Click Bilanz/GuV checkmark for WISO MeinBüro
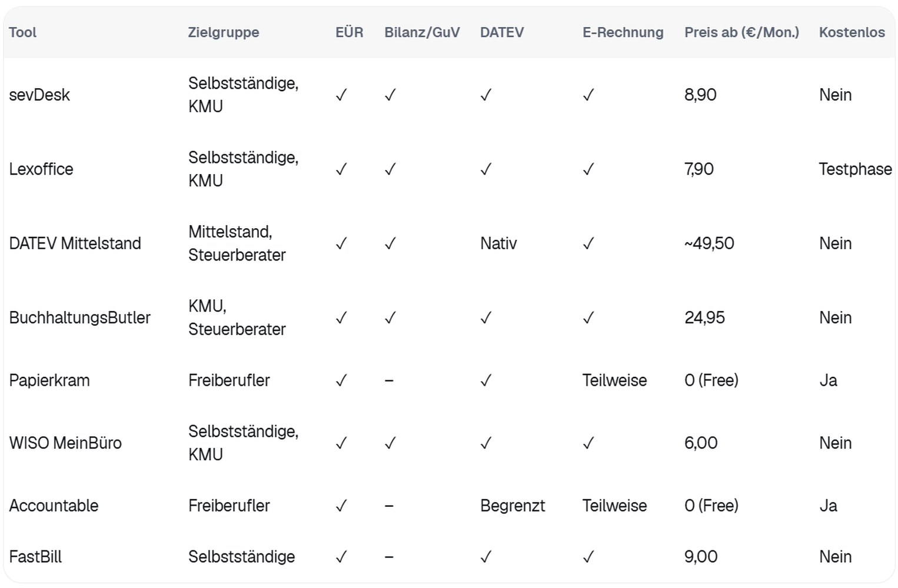The height and width of the screenshot is (588, 898). (x=390, y=443)
